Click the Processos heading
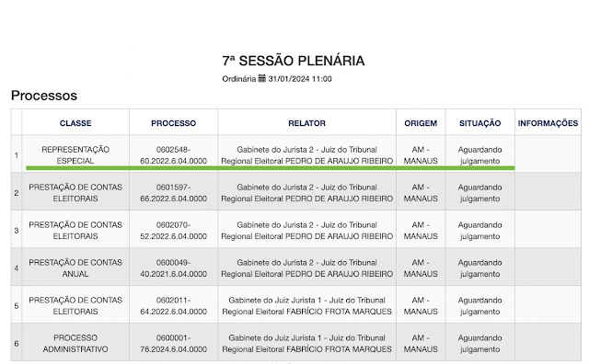 (44, 96)
